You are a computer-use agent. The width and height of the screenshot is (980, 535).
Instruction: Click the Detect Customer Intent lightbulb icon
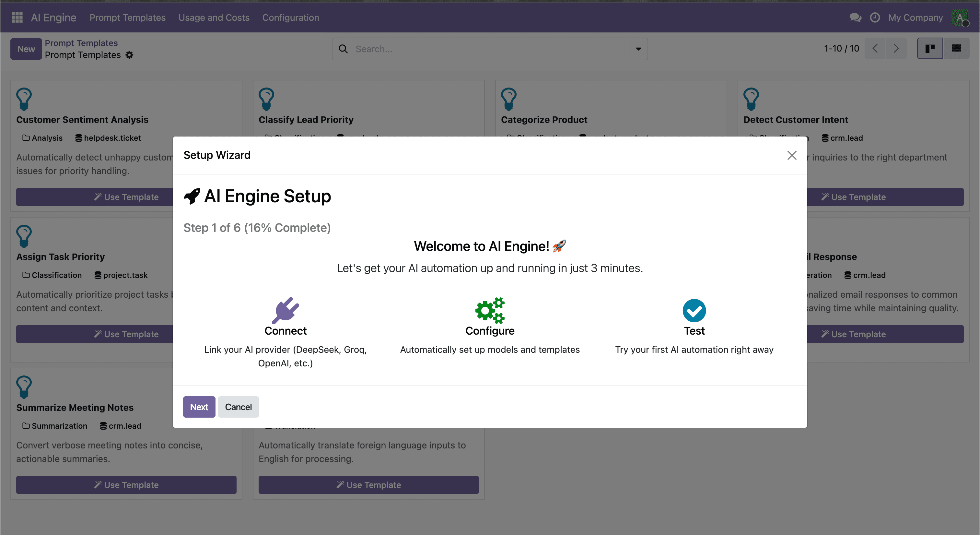click(751, 99)
